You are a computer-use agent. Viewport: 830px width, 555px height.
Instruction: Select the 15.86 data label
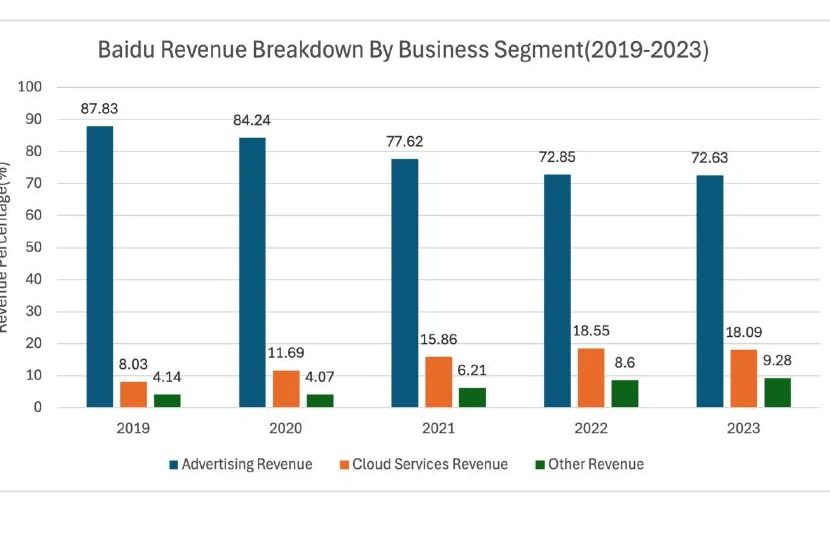click(438, 339)
